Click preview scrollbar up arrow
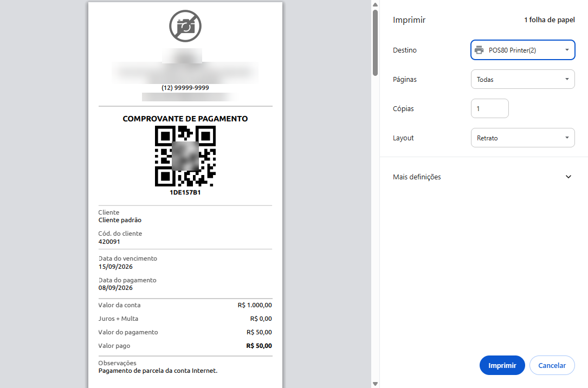588x388 pixels. (375, 4)
